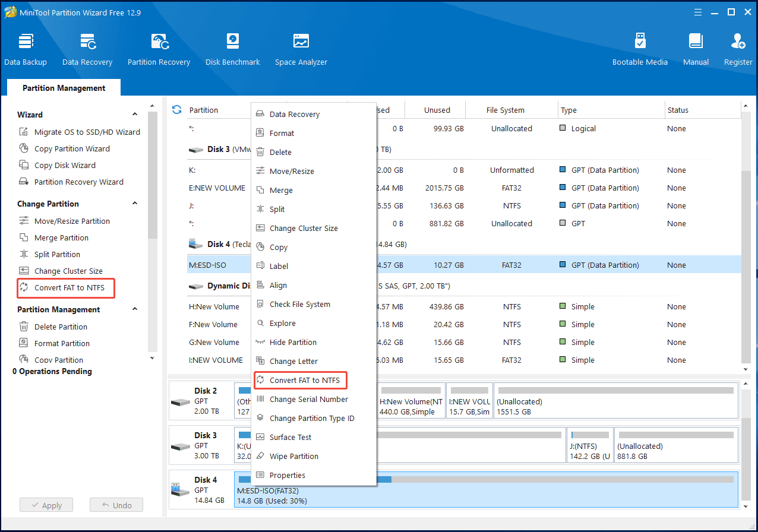
Task: Choose Move/Resize from the context menu
Action: (314, 172)
